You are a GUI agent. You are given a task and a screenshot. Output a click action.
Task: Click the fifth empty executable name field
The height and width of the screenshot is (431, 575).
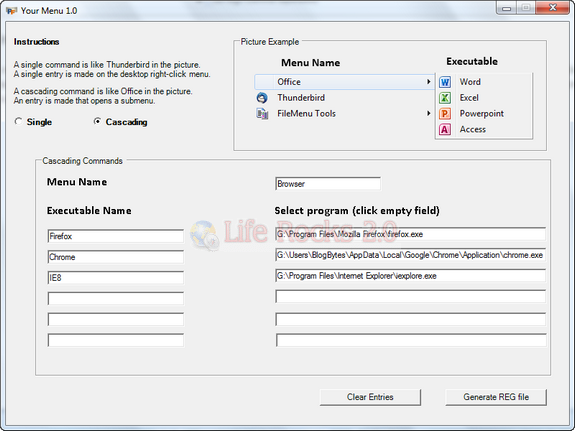116,319
